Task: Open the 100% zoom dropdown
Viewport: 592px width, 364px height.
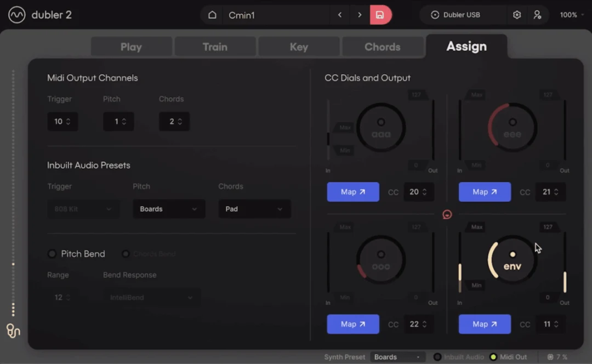Action: 572,15
